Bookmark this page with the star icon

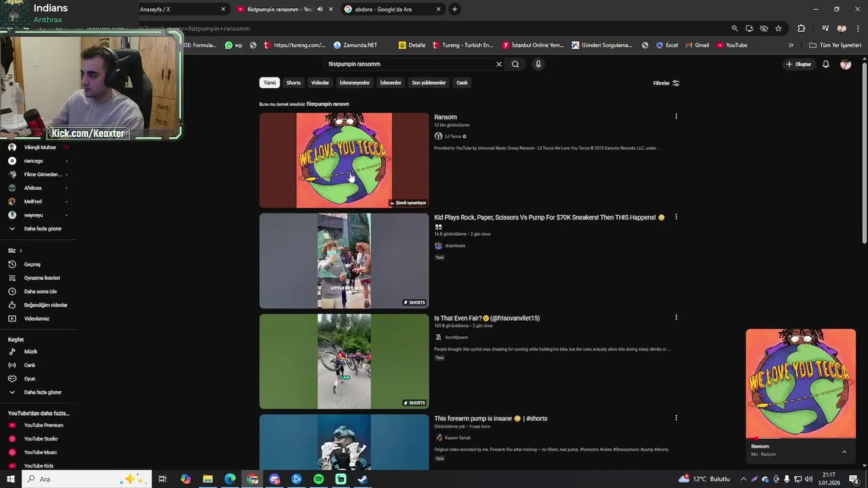(x=778, y=28)
